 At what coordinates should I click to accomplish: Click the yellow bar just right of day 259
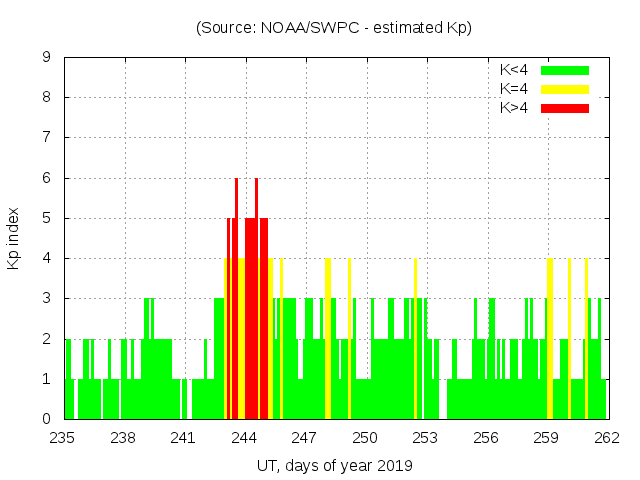tap(550, 340)
